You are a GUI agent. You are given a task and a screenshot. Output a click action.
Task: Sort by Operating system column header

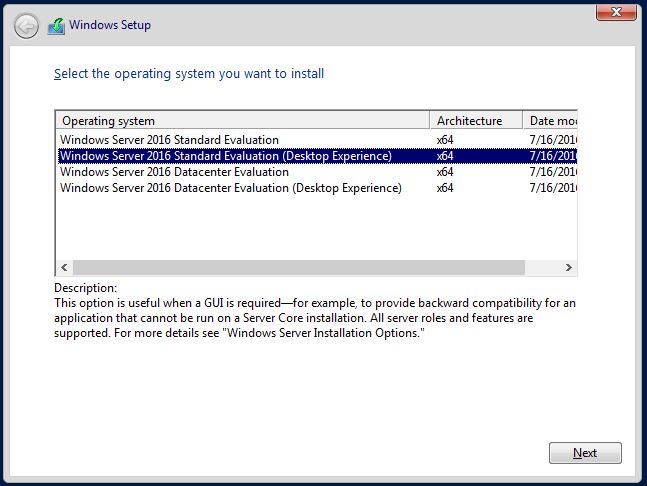(243, 121)
